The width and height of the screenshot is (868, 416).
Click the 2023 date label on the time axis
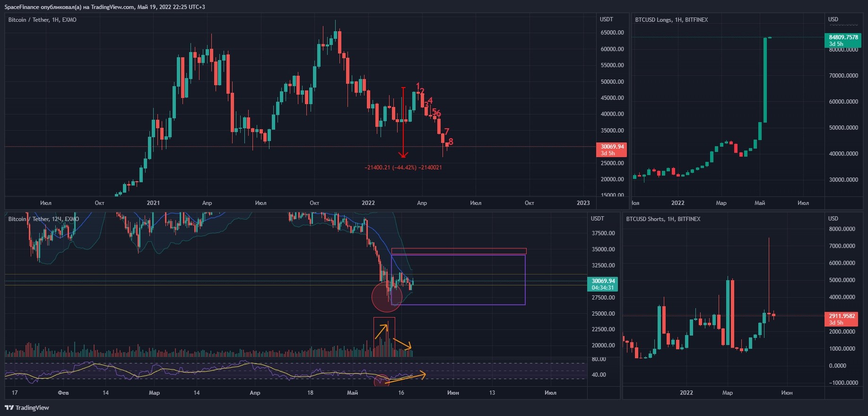[583, 203]
